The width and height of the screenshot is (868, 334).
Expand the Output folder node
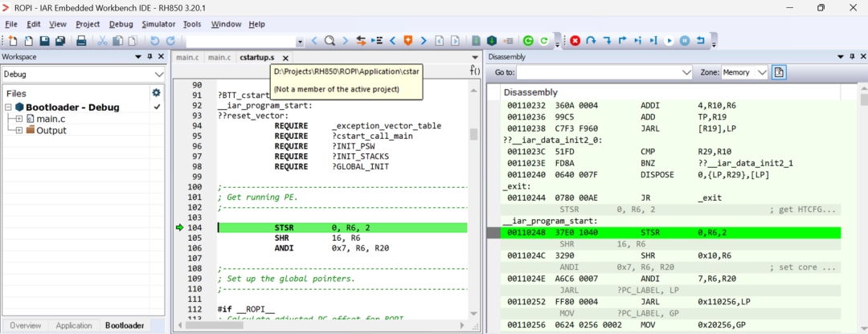[x=19, y=131]
